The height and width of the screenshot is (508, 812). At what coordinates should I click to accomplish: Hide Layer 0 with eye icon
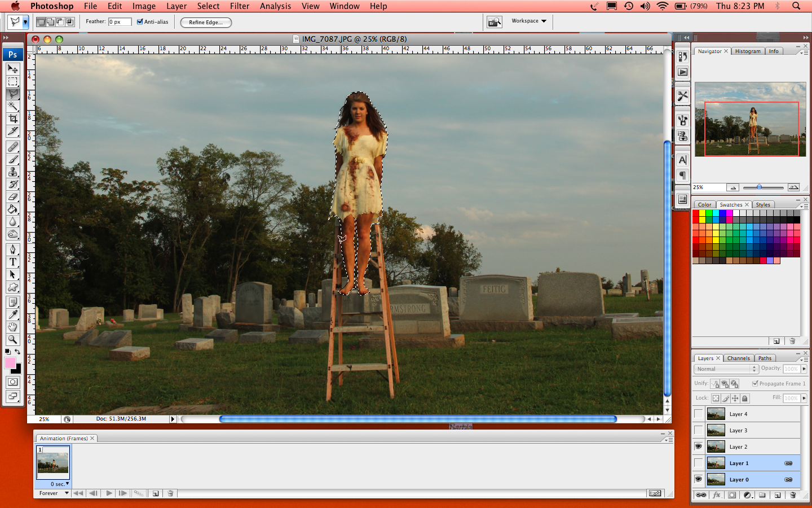click(x=699, y=479)
